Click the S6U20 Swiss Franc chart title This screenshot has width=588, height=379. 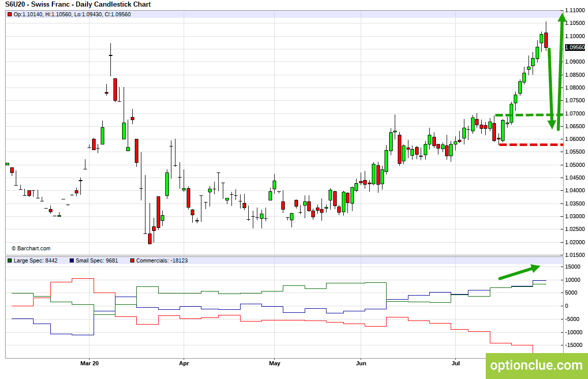coord(78,5)
